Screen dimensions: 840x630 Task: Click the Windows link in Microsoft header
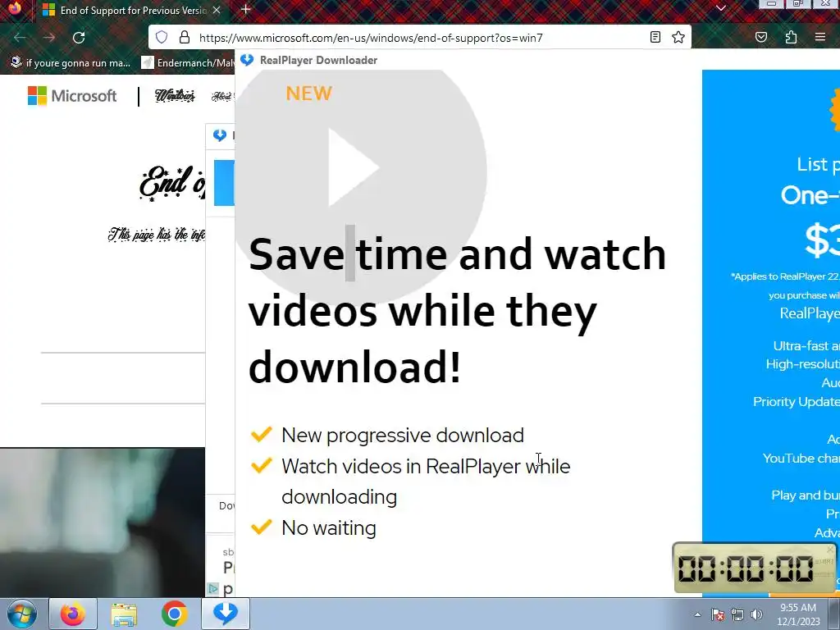point(175,96)
